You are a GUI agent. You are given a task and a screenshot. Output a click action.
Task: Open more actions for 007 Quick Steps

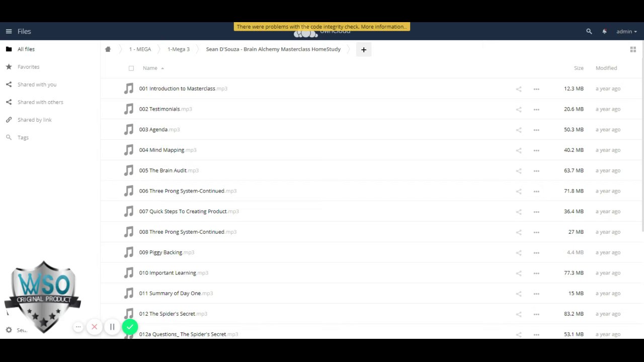coord(536,212)
